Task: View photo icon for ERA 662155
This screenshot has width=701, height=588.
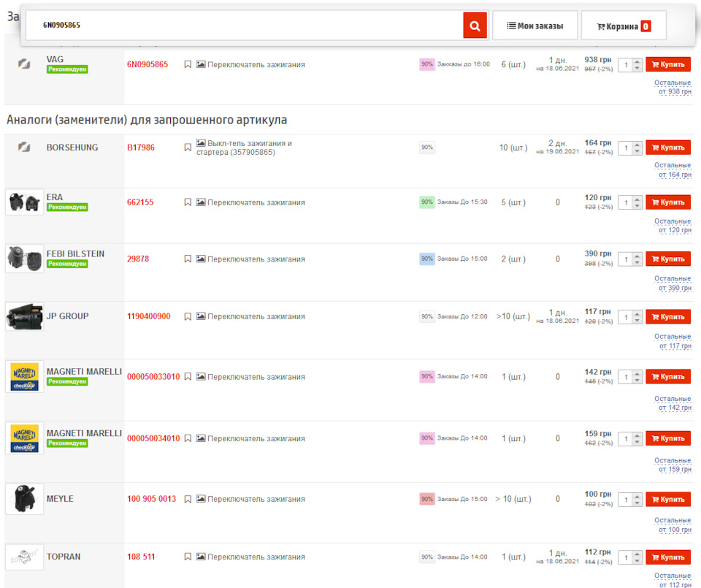Action: click(201, 202)
